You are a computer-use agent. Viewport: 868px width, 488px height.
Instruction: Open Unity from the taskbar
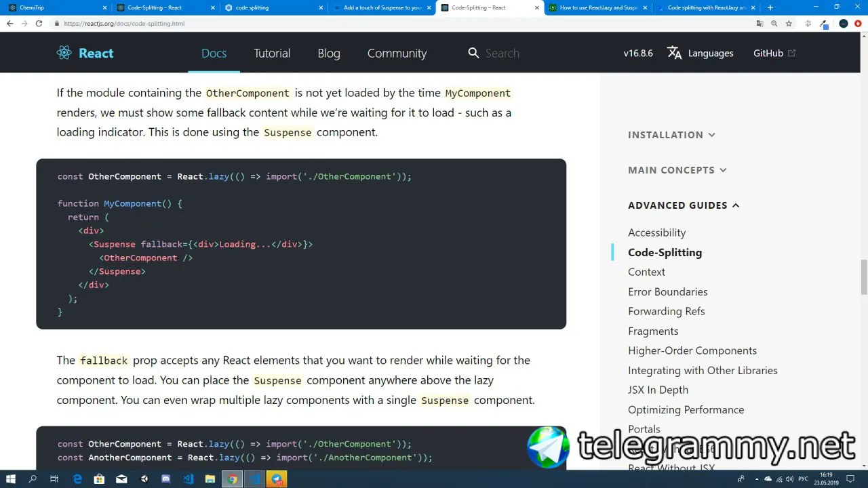[x=144, y=479]
